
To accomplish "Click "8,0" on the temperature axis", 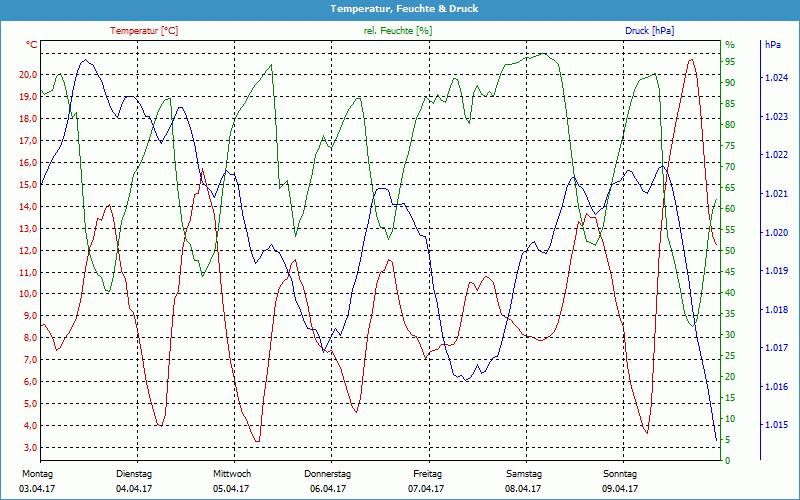I will pos(30,337).
